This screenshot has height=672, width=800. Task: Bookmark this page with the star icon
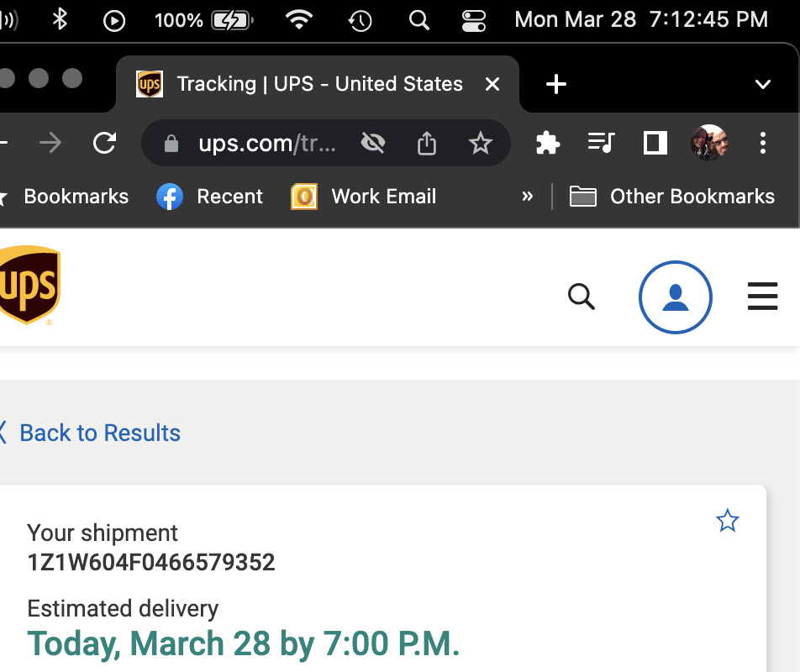480,144
